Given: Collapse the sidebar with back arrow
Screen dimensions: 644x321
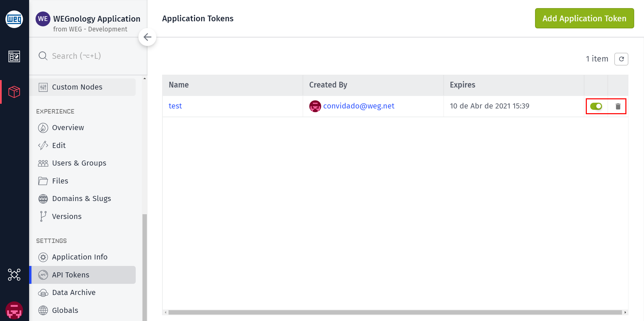Looking at the screenshot, I should (x=147, y=37).
